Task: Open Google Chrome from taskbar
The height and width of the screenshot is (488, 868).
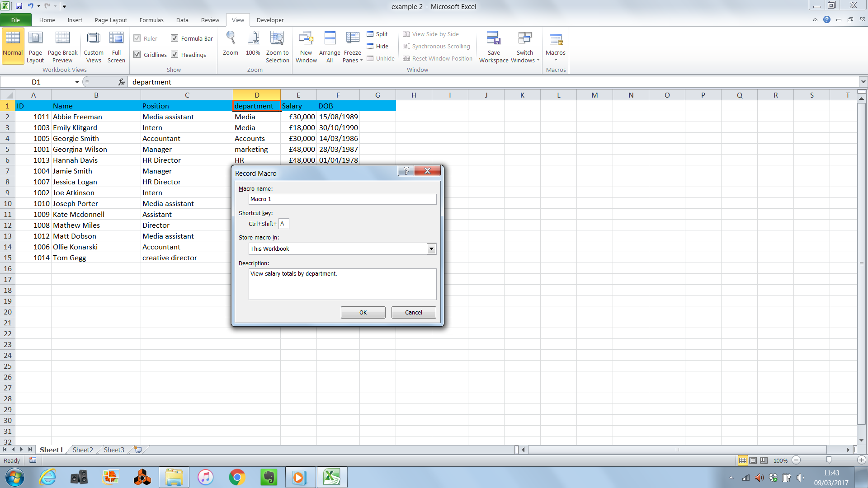Action: (237, 477)
